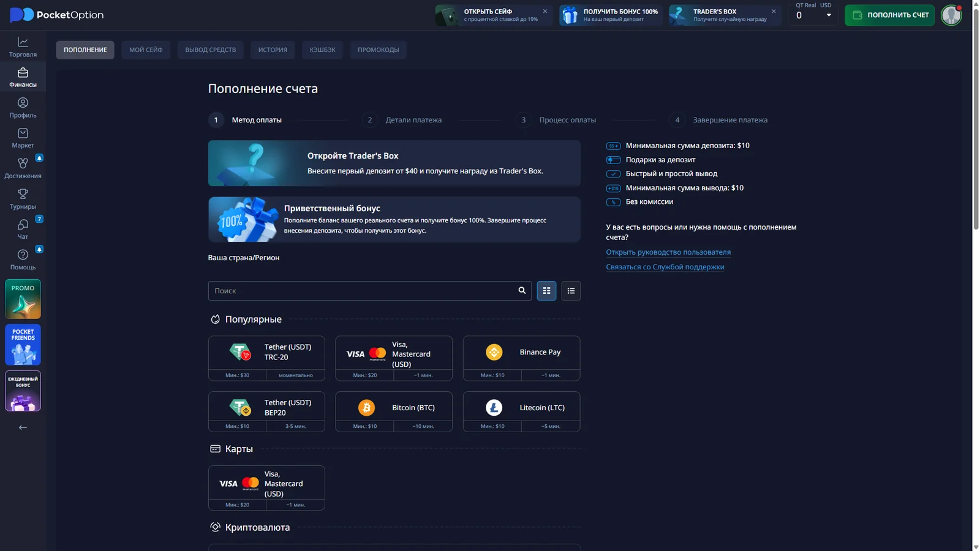This screenshot has height=551, width=980.
Task: Click the Криптовалюта section heading
Action: [x=257, y=527]
